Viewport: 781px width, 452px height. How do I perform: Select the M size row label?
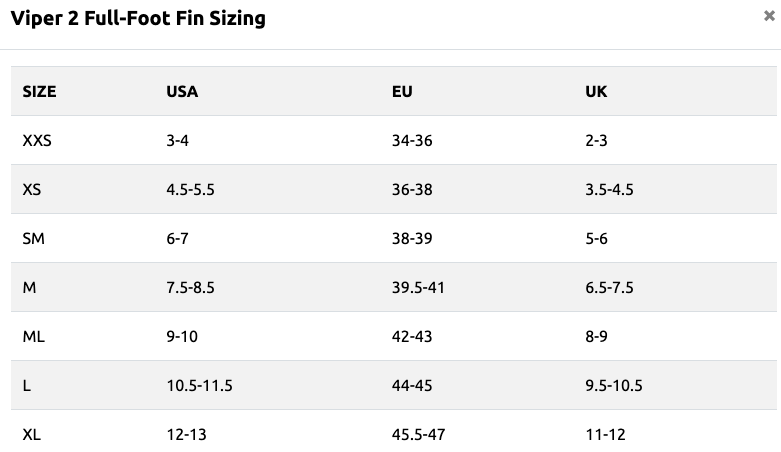coord(29,288)
